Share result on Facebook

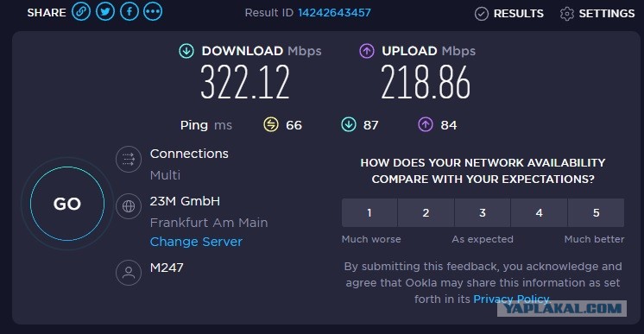[129, 11]
